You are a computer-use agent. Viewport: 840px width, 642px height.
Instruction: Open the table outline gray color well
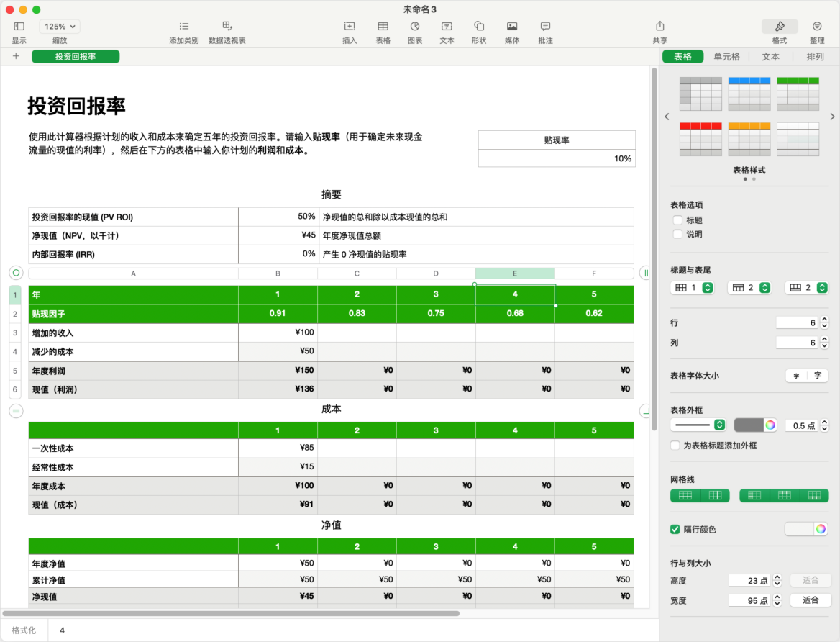coord(749,425)
